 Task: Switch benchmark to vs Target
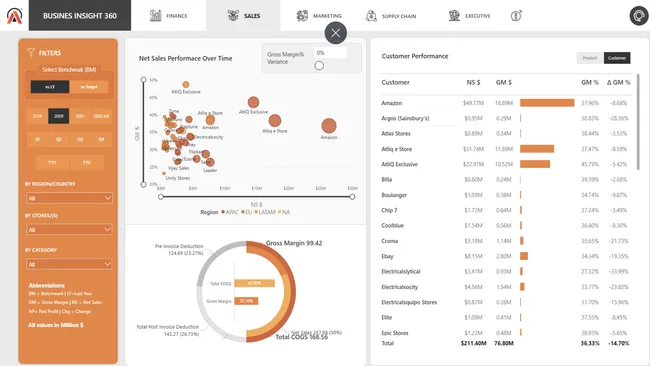pyautogui.click(x=89, y=87)
